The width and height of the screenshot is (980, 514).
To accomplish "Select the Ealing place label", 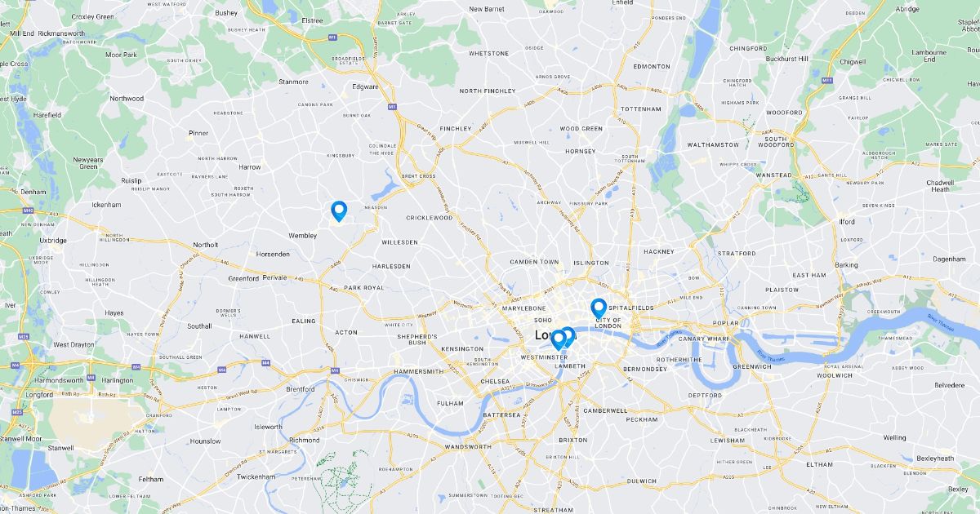I will (x=303, y=321).
